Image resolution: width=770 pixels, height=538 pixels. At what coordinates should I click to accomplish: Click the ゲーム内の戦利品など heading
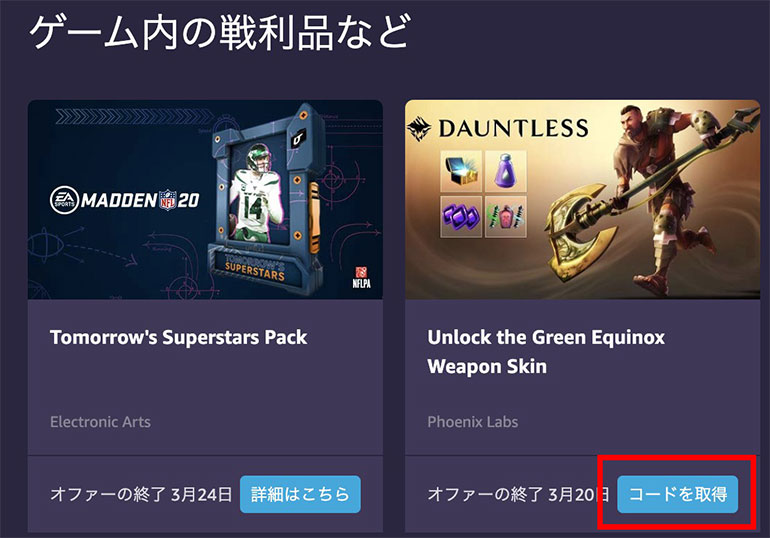pos(220,33)
